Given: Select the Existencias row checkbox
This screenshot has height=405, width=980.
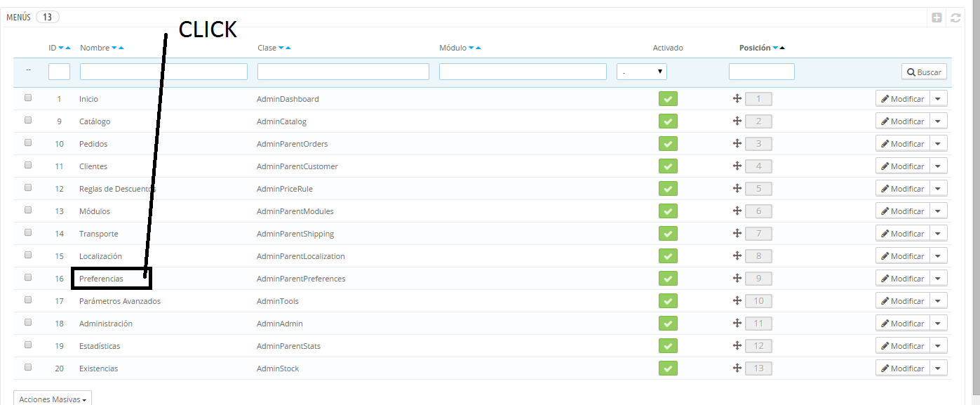Looking at the screenshot, I should [28, 368].
